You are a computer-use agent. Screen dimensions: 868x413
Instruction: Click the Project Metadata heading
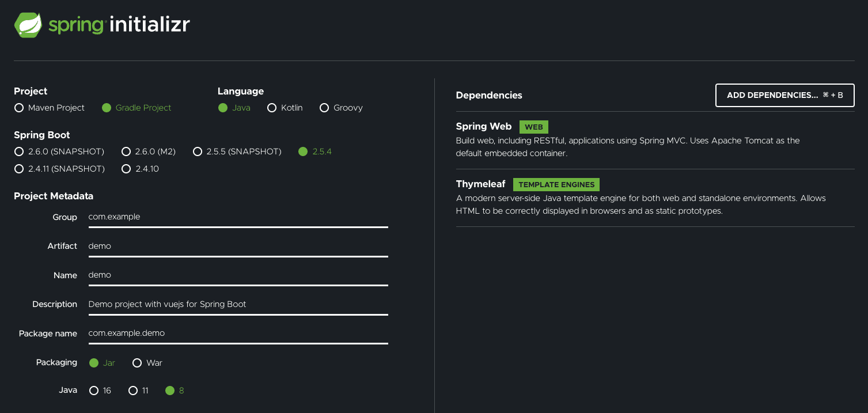click(54, 196)
